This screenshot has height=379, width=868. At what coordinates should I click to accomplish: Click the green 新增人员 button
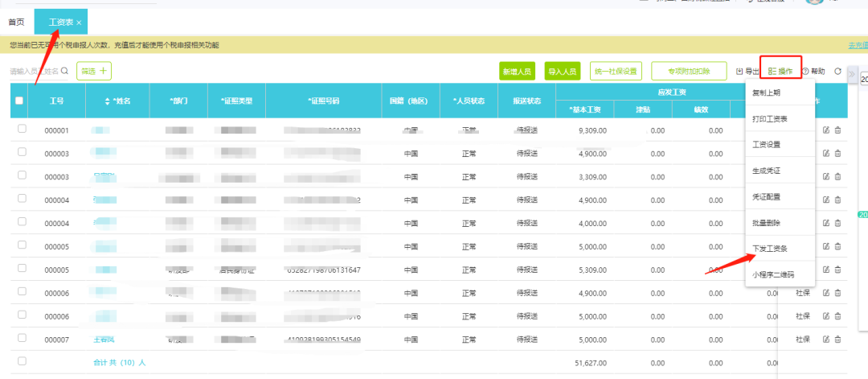pyautogui.click(x=517, y=72)
